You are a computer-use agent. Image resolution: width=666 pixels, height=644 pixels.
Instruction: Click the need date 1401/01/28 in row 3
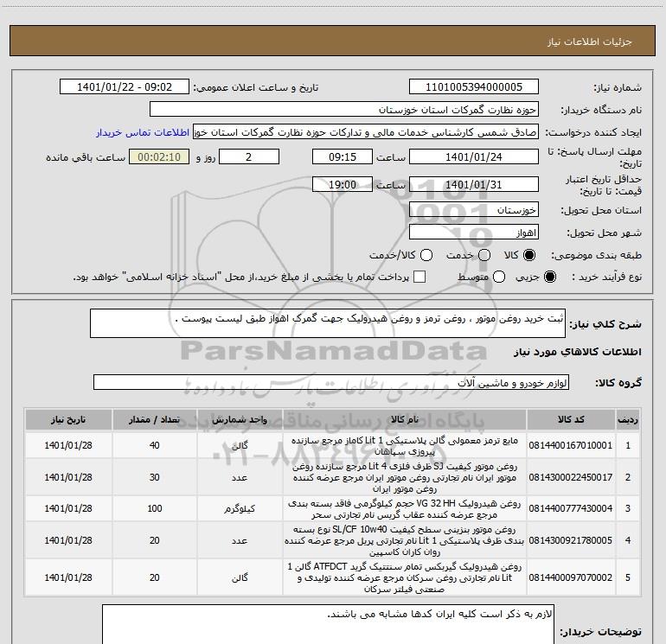click(68, 508)
